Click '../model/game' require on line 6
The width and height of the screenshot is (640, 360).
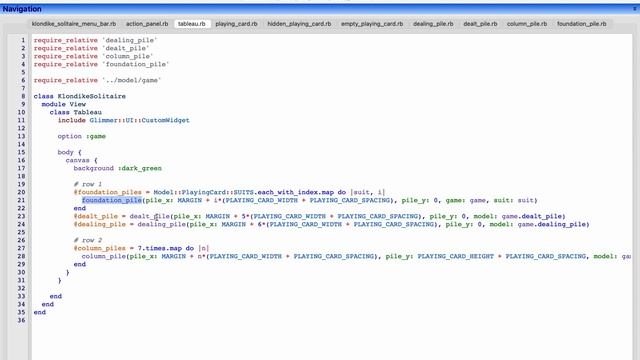(x=131, y=80)
